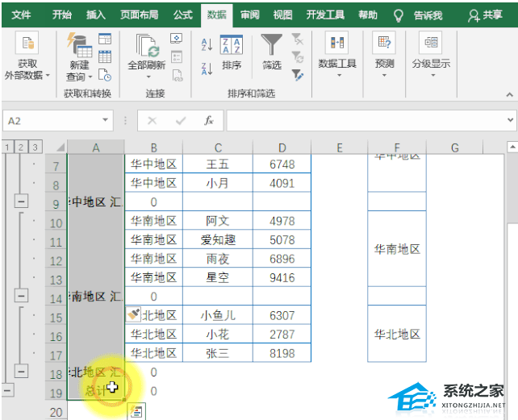
Task: Switch to the Page Layout tab
Action: pos(139,15)
